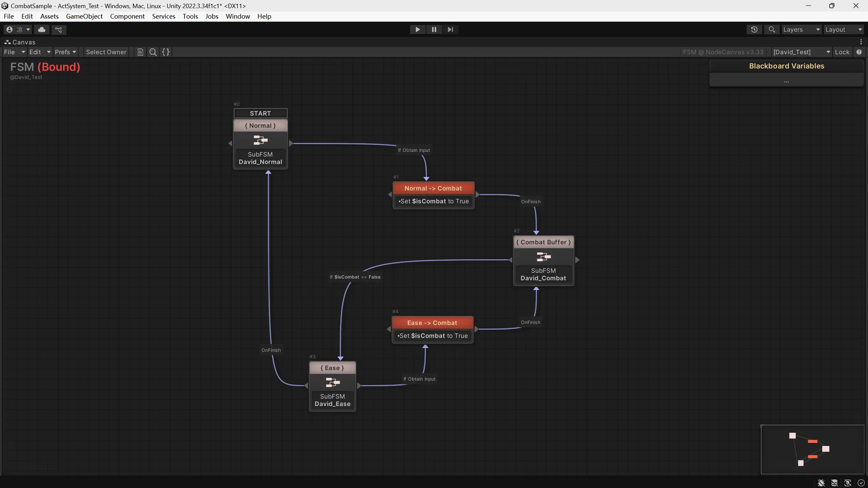Open Undo History icon in toolbar
The width and height of the screenshot is (868, 488).
pyautogui.click(x=754, y=29)
